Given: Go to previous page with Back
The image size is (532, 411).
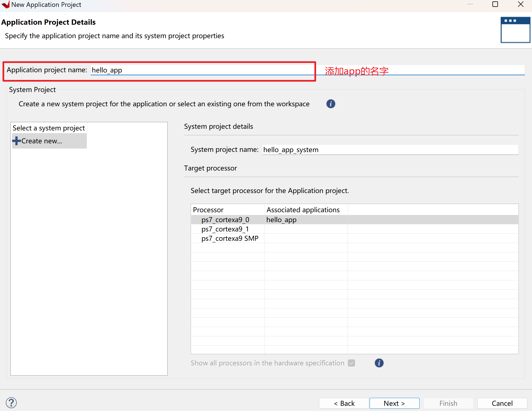Looking at the screenshot, I should (344, 403).
